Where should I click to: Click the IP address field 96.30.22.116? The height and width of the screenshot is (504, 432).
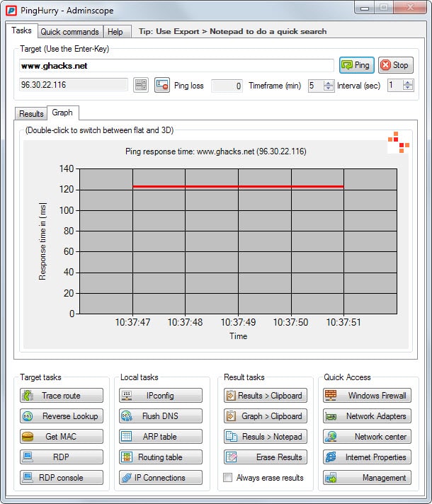pyautogui.click(x=74, y=85)
